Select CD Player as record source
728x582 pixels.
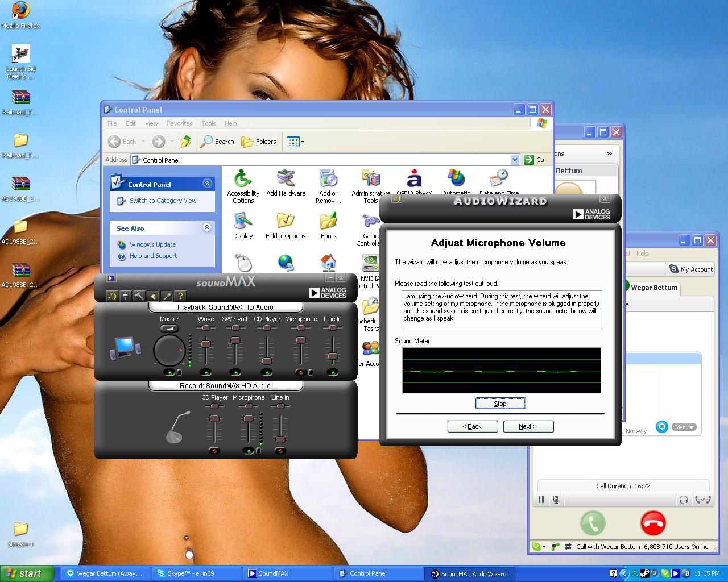[214, 451]
